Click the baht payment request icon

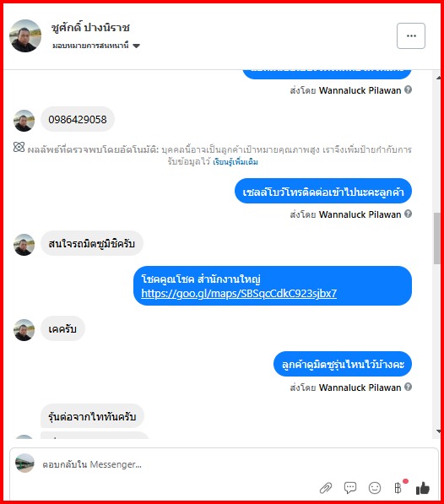[398, 488]
